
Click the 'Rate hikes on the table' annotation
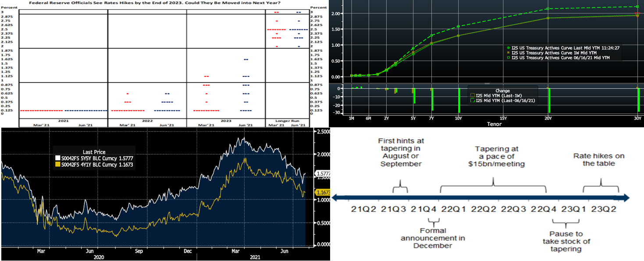(x=599, y=159)
